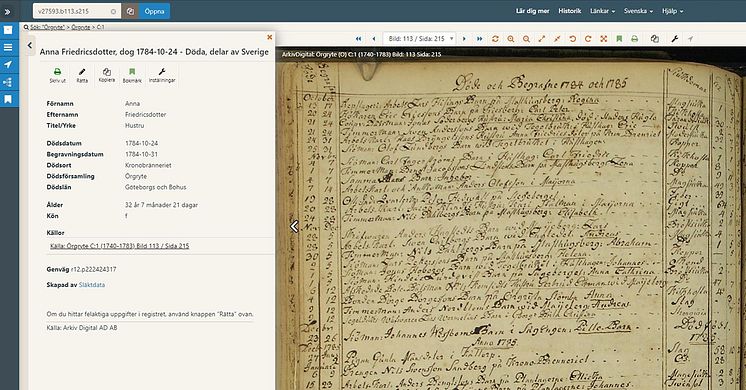Click the v27593.b113.s215 input field
This screenshot has height=390, width=746.
(x=77, y=11)
